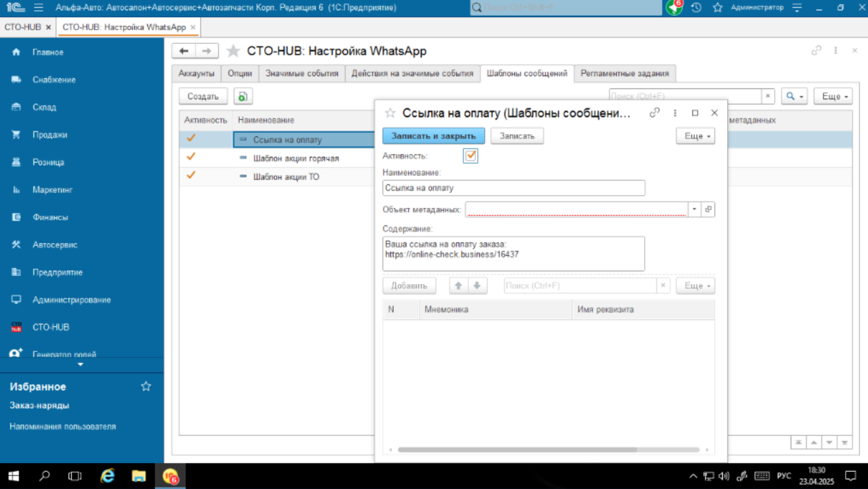Open the history clock icon in title bar
The height and width of the screenshot is (489, 868).
pyautogui.click(x=696, y=8)
